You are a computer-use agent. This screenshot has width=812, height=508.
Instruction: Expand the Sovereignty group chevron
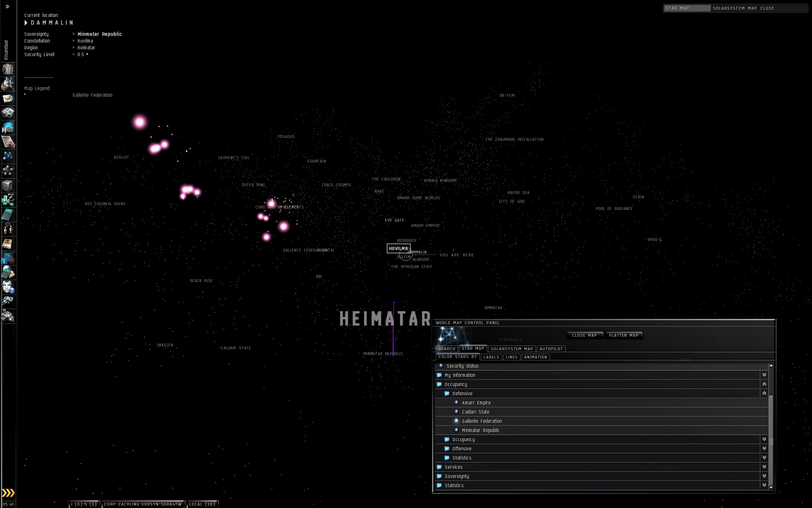[x=764, y=476]
